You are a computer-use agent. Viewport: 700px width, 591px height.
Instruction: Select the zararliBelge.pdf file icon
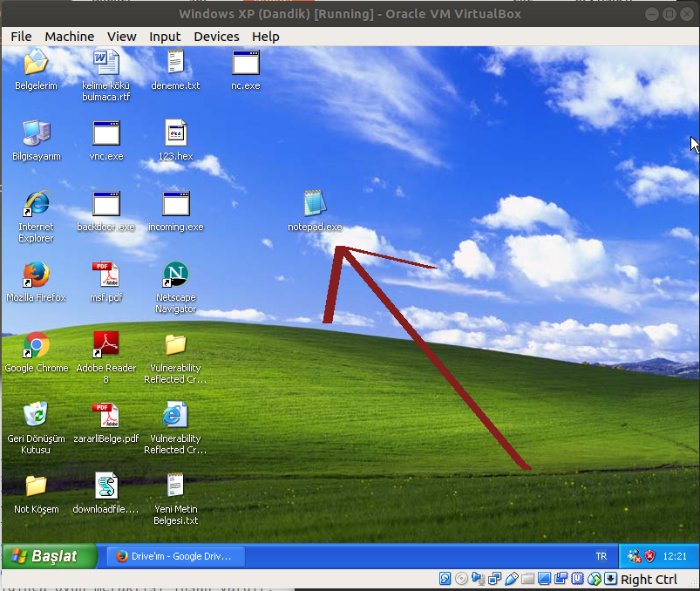[x=105, y=415]
